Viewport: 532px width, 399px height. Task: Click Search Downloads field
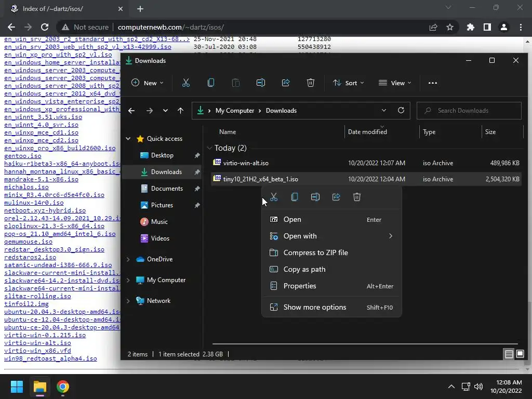pyautogui.click(x=469, y=111)
